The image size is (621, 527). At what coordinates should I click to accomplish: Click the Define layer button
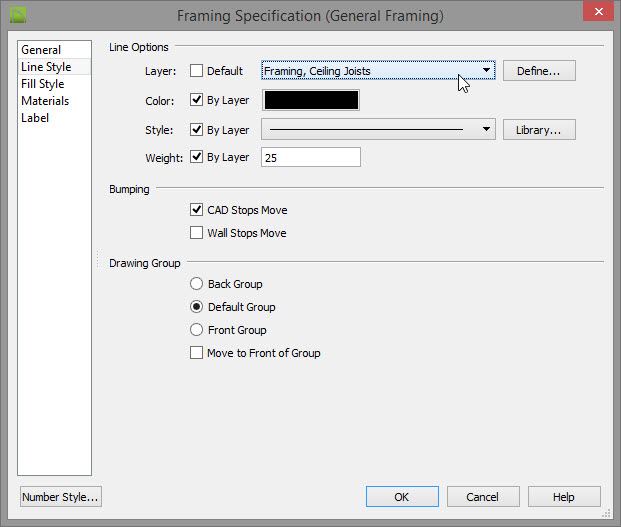pos(539,71)
